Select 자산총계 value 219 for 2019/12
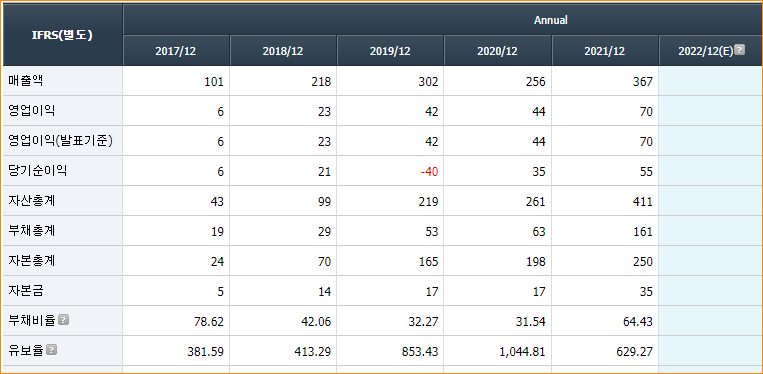The width and height of the screenshot is (763, 374). (x=428, y=202)
